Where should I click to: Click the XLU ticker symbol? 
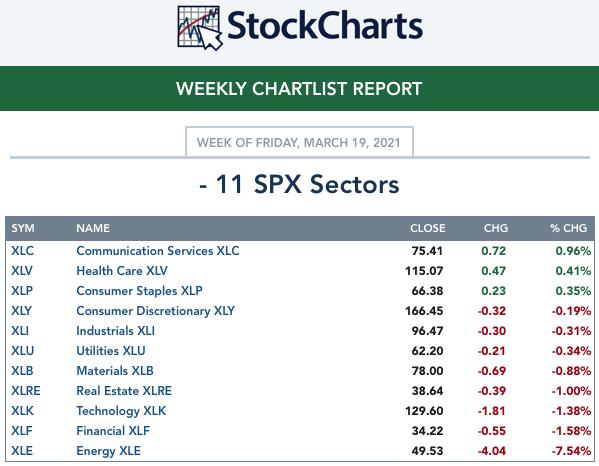click(x=23, y=351)
